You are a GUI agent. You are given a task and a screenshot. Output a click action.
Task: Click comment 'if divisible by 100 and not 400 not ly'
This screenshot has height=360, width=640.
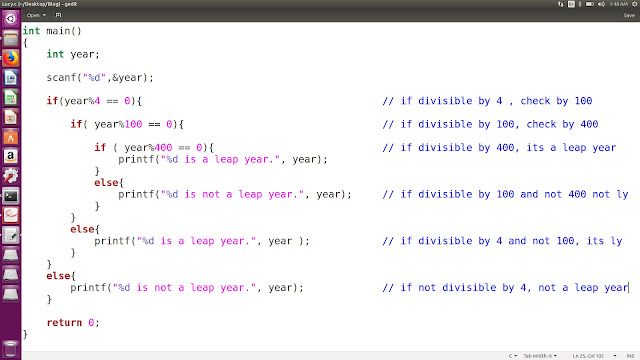[x=505, y=194]
